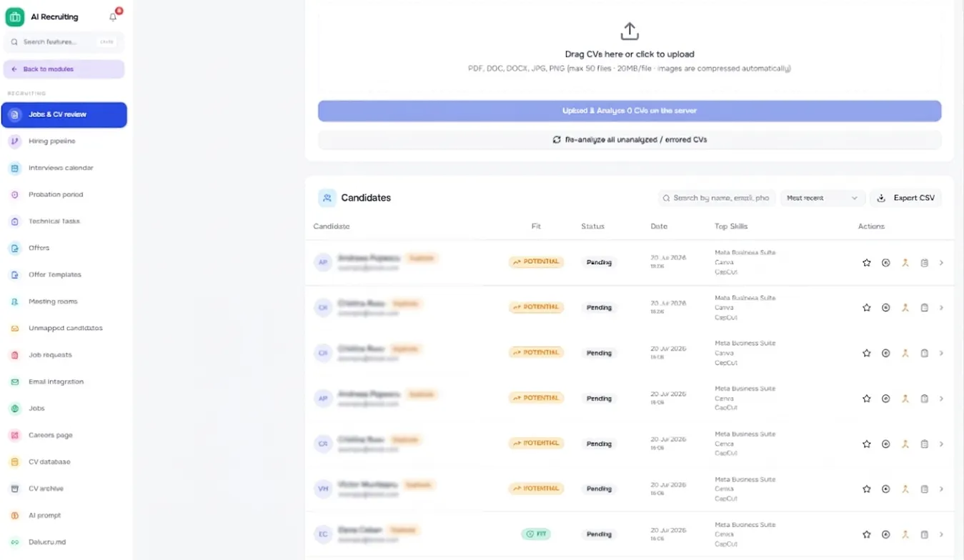The image size is (964, 560).
Task: Click orange person icon in VH row
Action: coord(905,489)
